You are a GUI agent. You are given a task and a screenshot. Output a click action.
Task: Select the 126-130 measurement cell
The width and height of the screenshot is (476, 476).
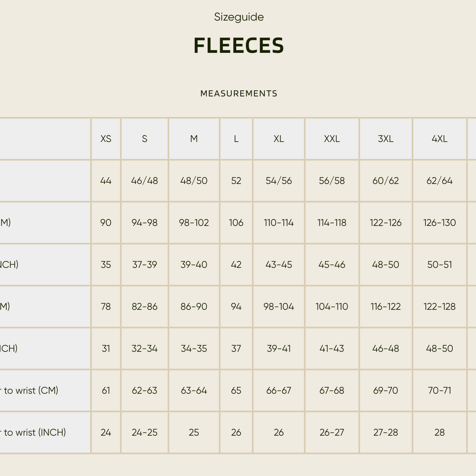coord(439,223)
